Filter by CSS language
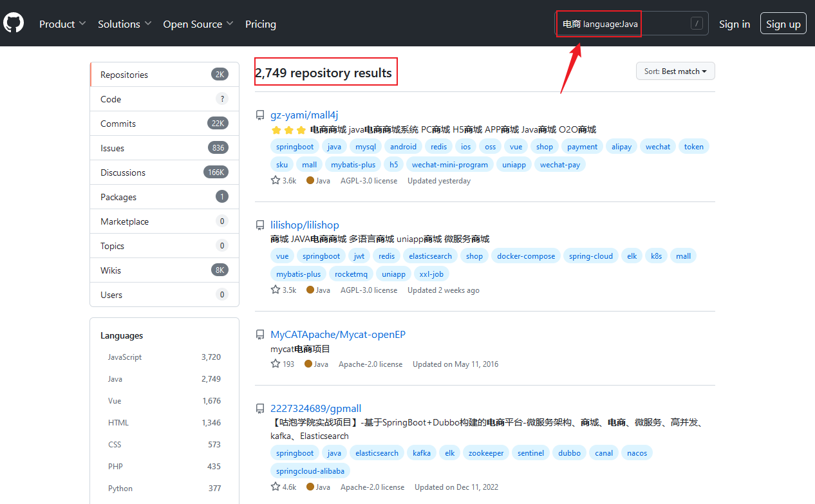The image size is (815, 504). click(x=164, y=445)
